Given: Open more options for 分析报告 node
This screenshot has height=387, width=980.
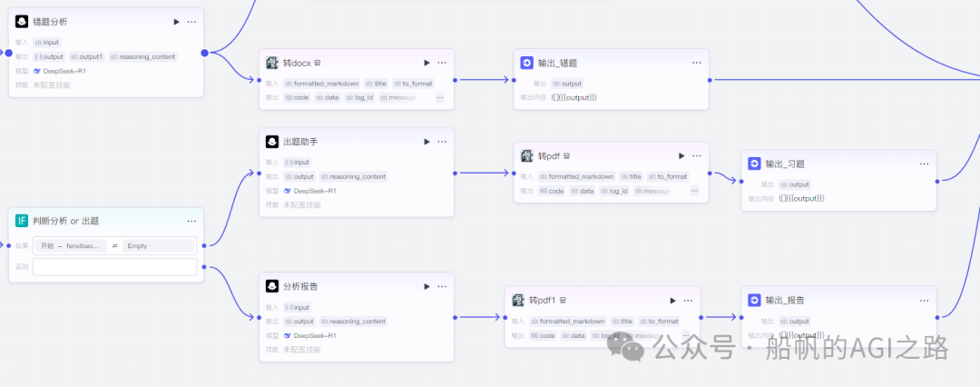Looking at the screenshot, I should pos(442,286).
